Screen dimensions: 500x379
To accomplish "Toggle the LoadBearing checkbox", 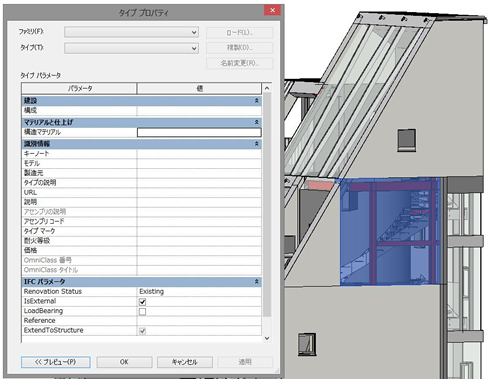I will point(143,312).
